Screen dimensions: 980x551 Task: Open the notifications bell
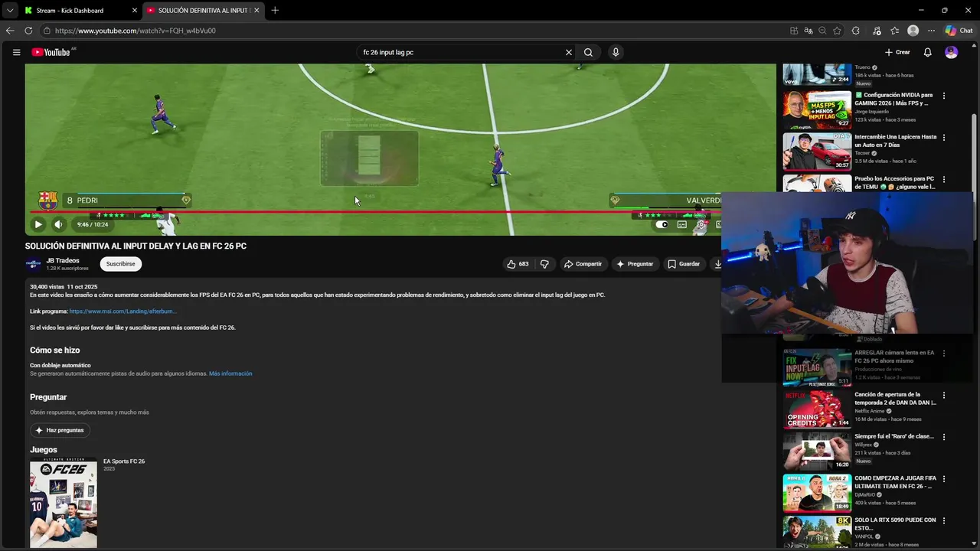pyautogui.click(x=927, y=52)
